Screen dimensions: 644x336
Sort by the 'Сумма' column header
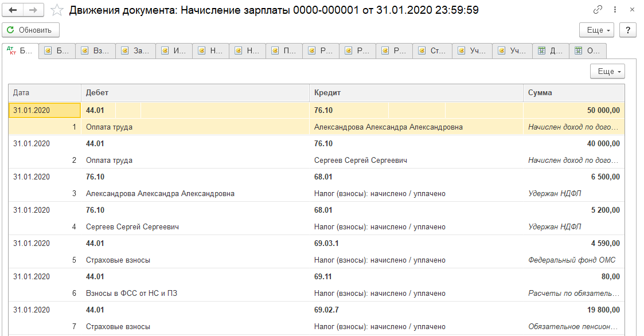[573, 92]
